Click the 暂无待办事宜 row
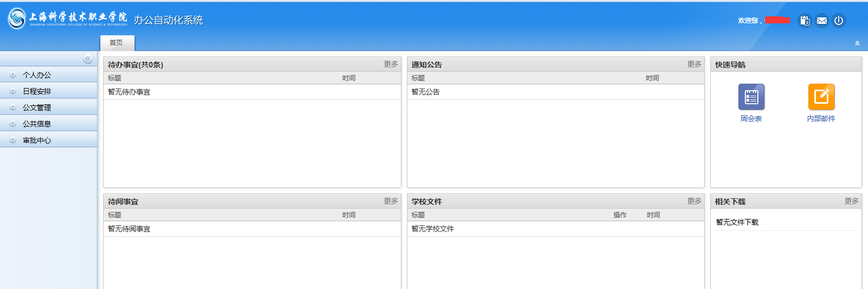Screen dimensions: 868x289 (129, 92)
